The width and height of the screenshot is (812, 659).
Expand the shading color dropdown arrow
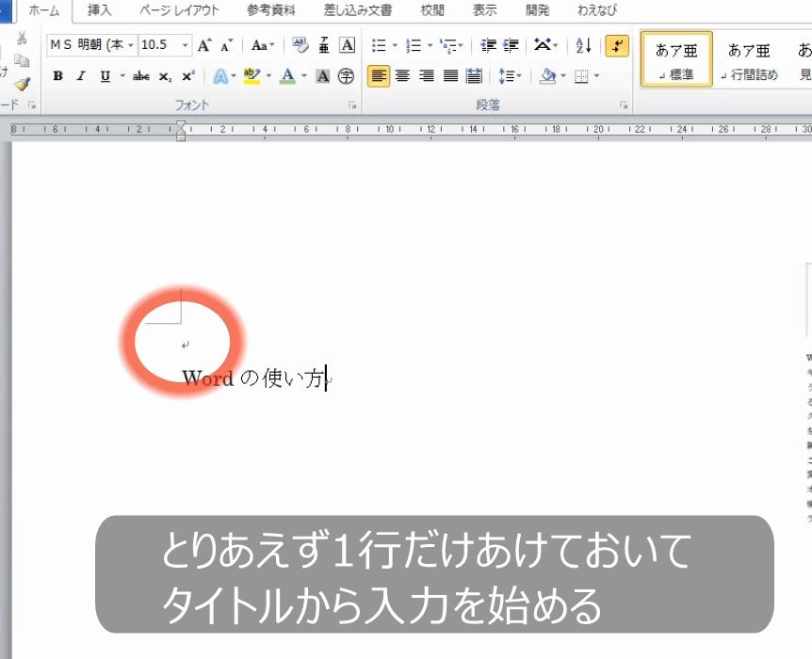click(x=563, y=76)
